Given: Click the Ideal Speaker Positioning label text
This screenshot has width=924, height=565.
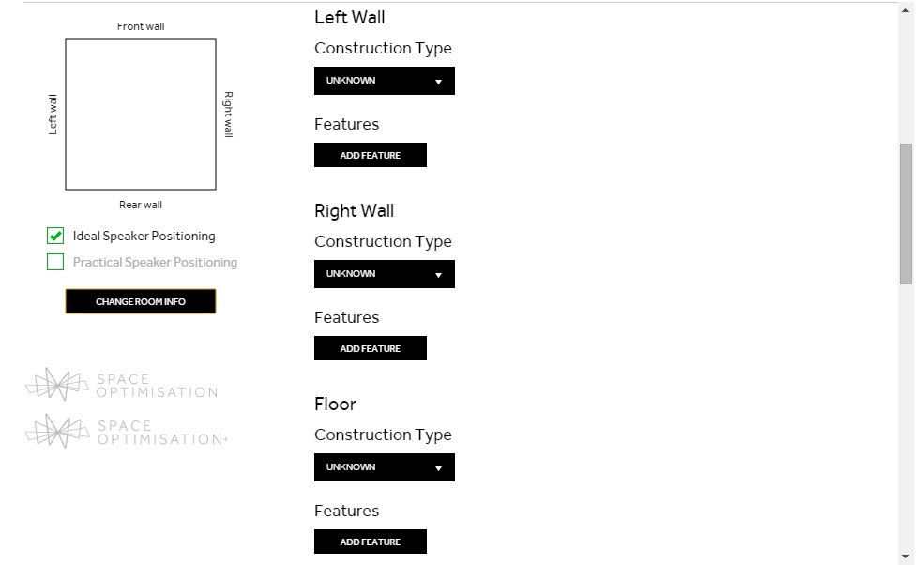Looking at the screenshot, I should tap(144, 236).
